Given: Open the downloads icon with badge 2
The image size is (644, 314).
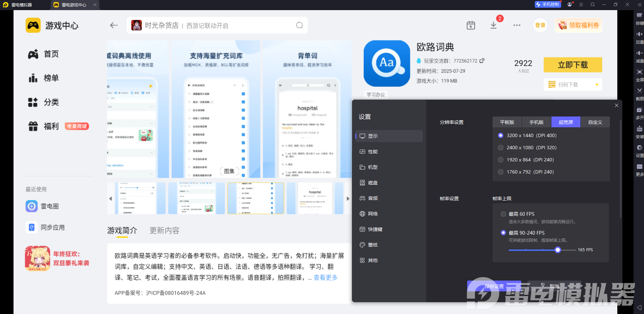Looking at the screenshot, I should pyautogui.click(x=494, y=25).
